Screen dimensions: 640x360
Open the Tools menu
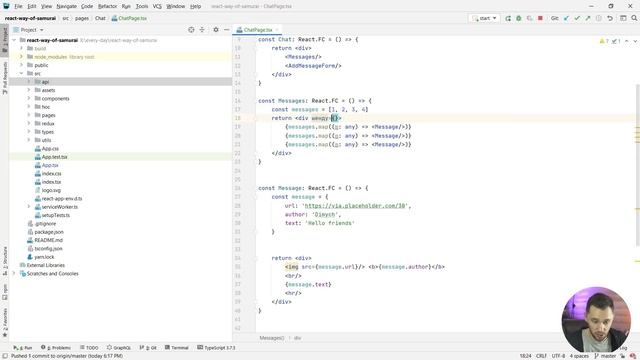pos(142,7)
